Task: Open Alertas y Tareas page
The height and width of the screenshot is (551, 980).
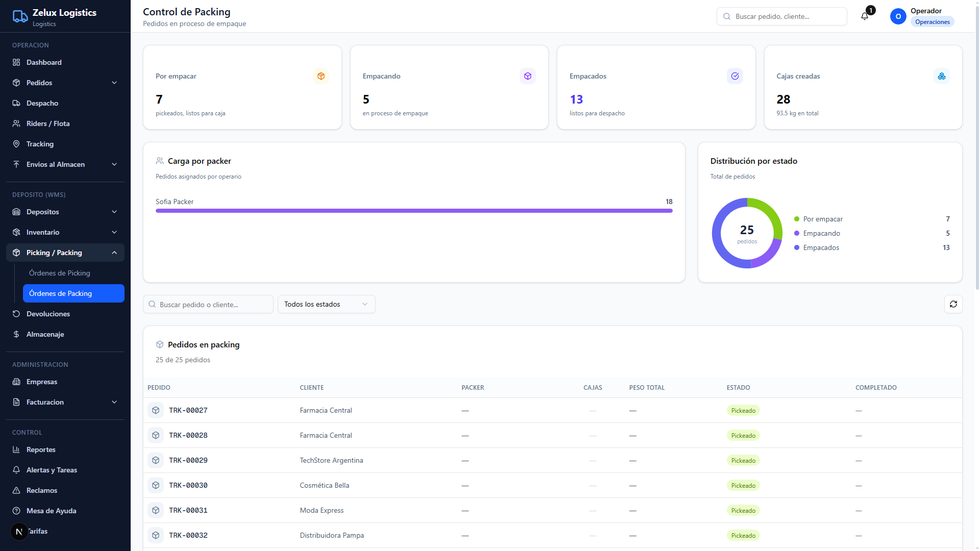Action: (65, 470)
